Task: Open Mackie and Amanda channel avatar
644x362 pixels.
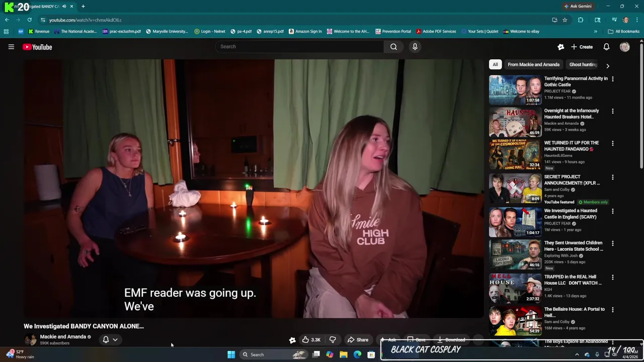Action: (x=31, y=340)
